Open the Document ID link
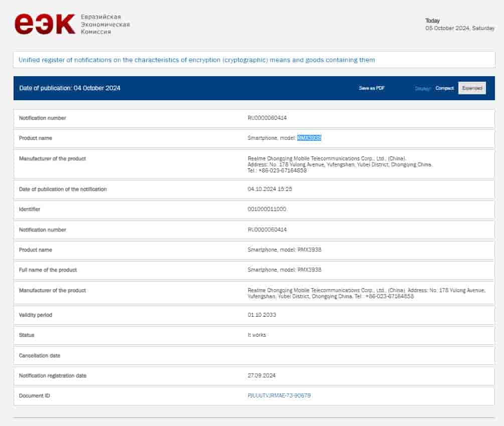504x426 pixels. (x=279, y=396)
